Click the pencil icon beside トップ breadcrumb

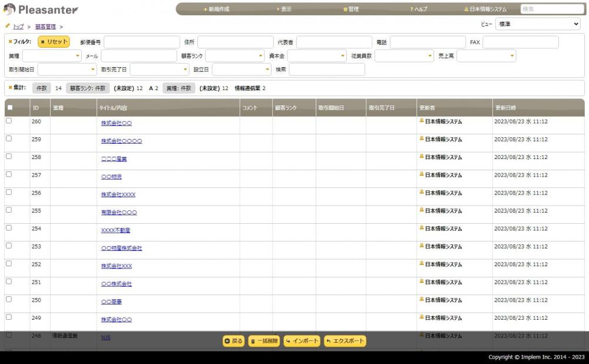[8, 26]
